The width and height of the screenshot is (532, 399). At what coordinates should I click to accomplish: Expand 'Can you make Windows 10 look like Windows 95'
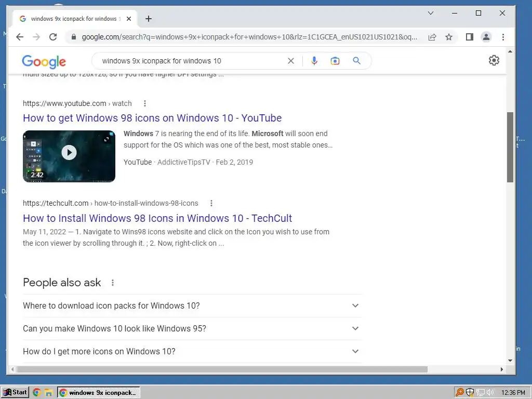coord(192,328)
